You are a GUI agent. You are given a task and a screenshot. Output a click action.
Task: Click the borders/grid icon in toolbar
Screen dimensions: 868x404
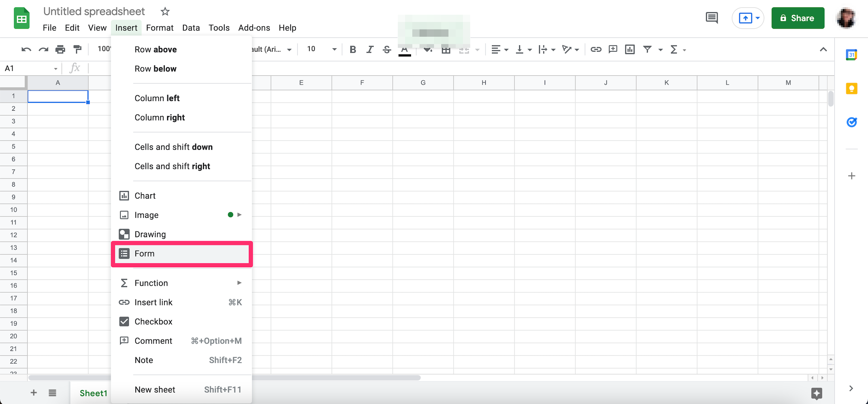445,49
